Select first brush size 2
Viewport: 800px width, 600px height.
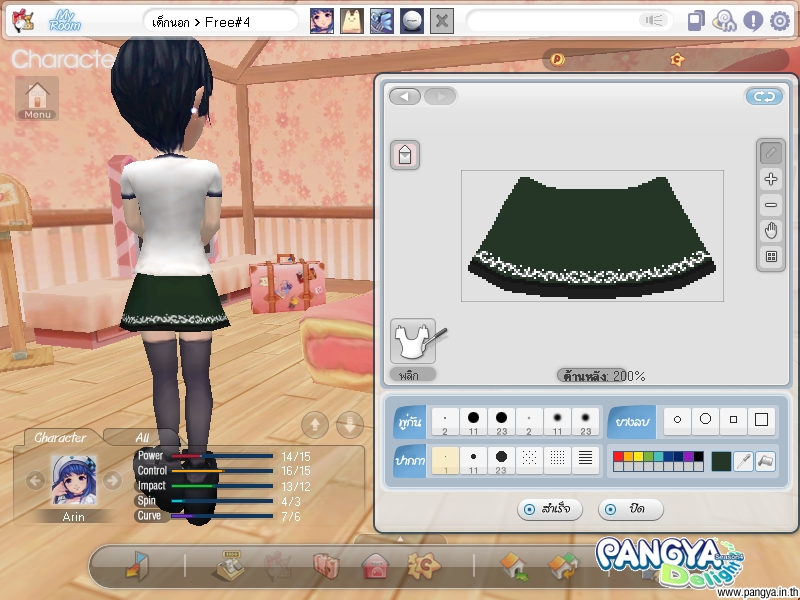pos(445,422)
